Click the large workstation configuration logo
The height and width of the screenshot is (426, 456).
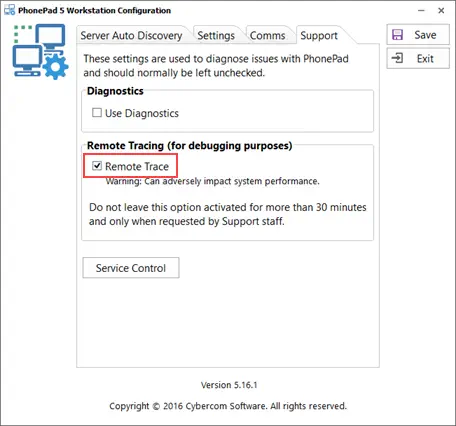pyautogui.click(x=40, y=51)
